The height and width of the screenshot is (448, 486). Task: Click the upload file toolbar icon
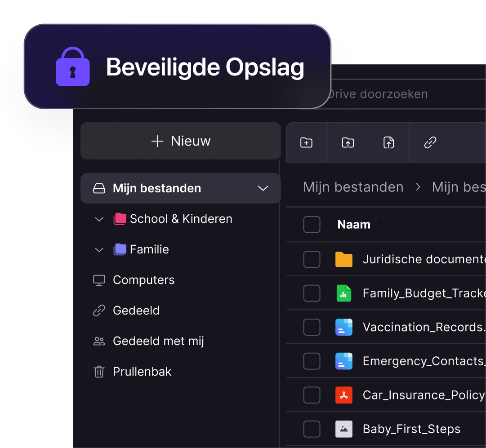coord(388,143)
